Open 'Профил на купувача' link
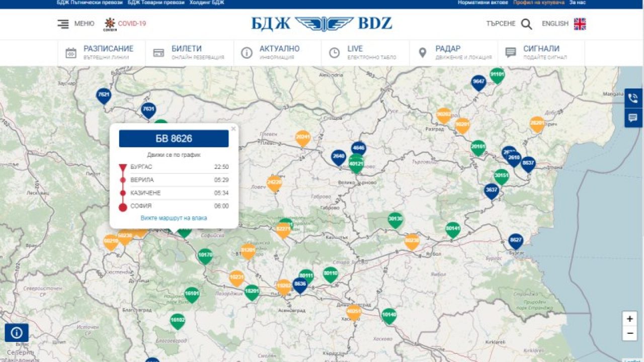The width and height of the screenshot is (644, 362). tap(539, 3)
